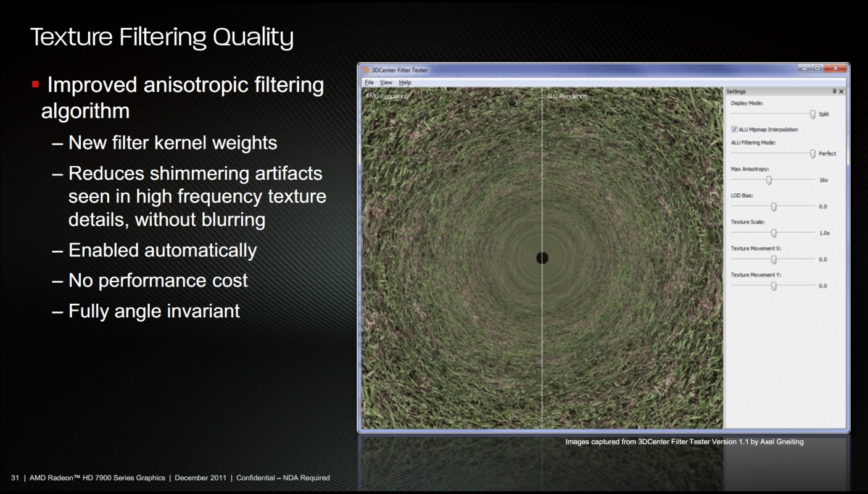Click the TMU Rendering viewport label

click(x=387, y=96)
